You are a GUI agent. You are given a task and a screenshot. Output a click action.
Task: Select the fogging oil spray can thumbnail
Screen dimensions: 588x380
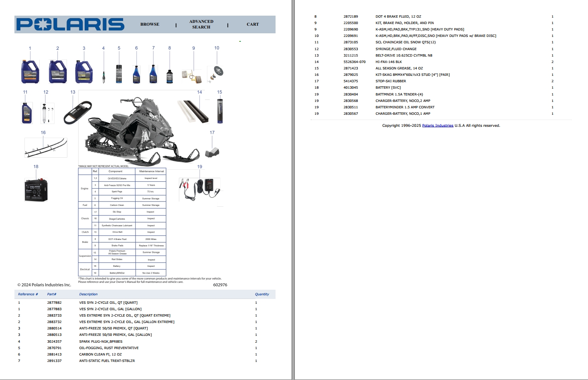pos(119,73)
